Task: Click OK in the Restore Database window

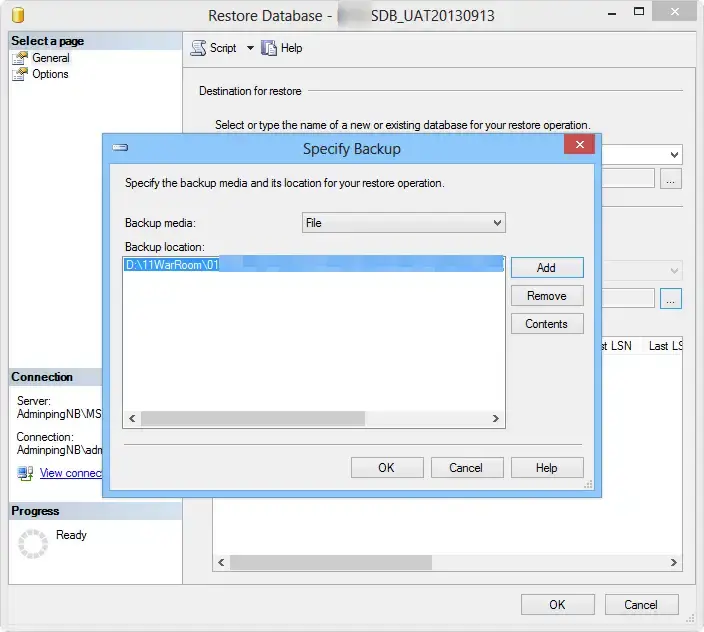Action: click(x=558, y=605)
